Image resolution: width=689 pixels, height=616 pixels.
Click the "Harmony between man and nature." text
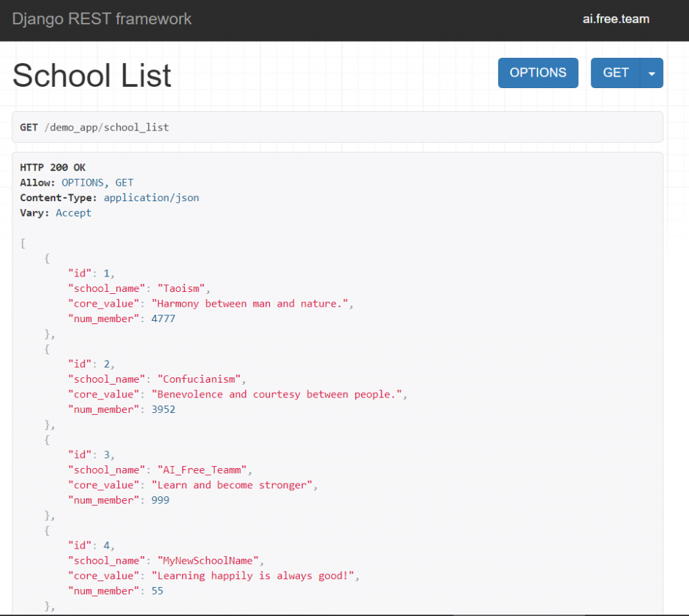249,304
